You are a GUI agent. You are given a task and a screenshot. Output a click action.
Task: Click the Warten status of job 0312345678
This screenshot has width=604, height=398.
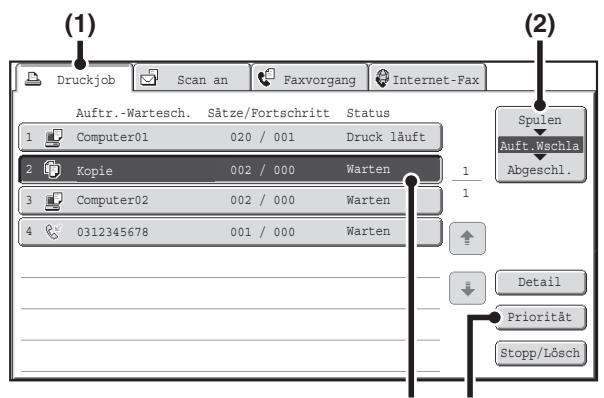tap(368, 231)
